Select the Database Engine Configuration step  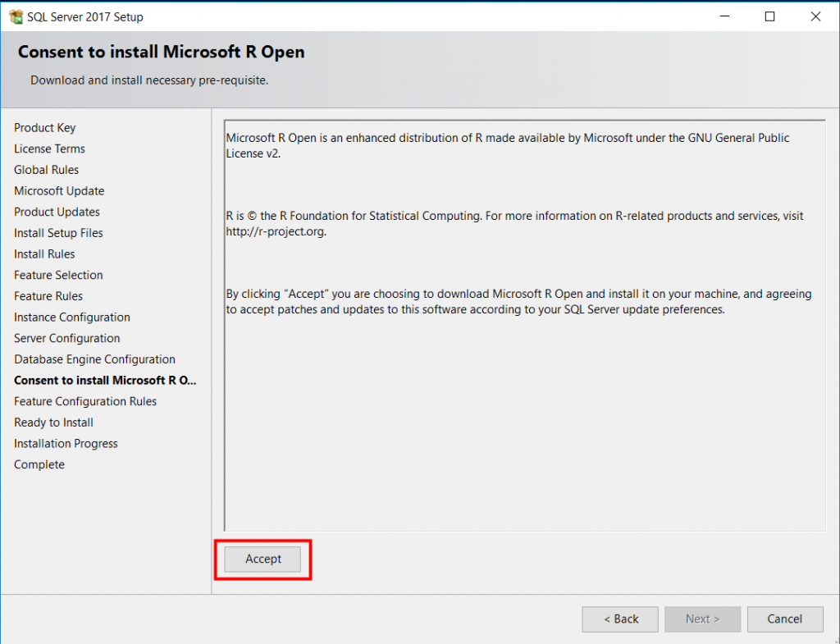point(95,359)
